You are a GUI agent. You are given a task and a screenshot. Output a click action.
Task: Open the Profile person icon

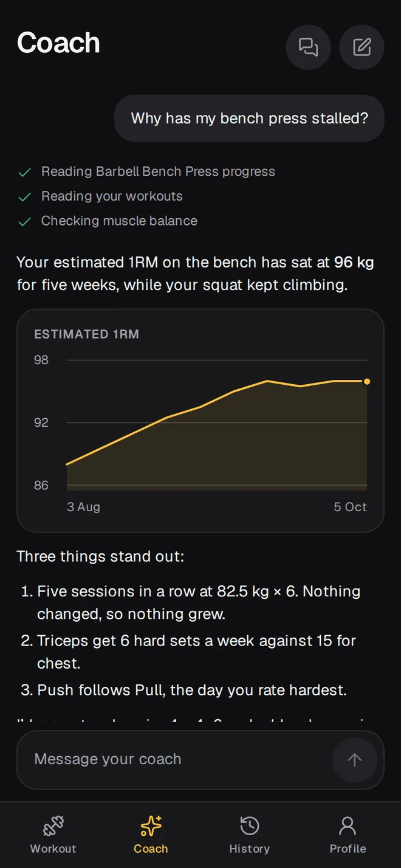(348, 826)
